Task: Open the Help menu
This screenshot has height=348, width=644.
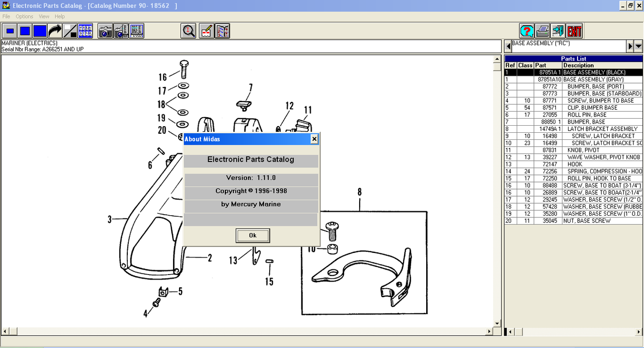Action: (60, 17)
